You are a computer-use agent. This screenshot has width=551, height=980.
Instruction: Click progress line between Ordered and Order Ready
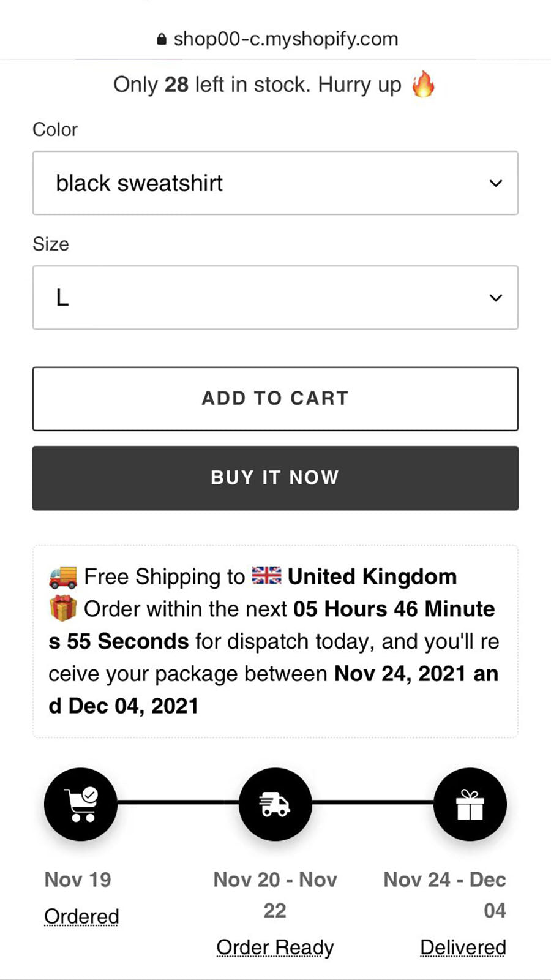[178, 802]
